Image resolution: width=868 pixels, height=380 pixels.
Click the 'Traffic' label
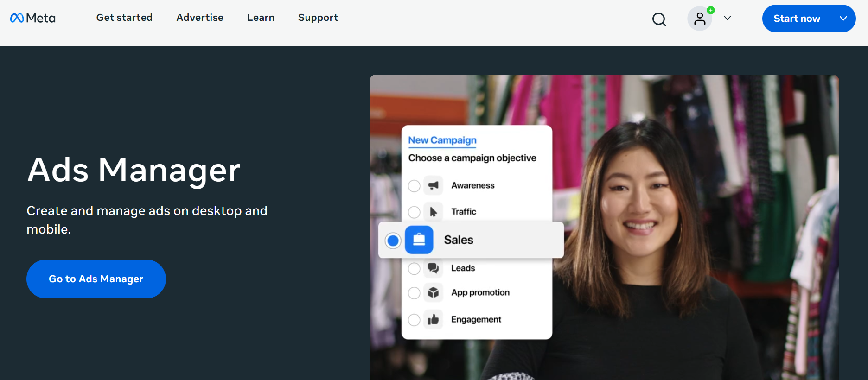(464, 212)
